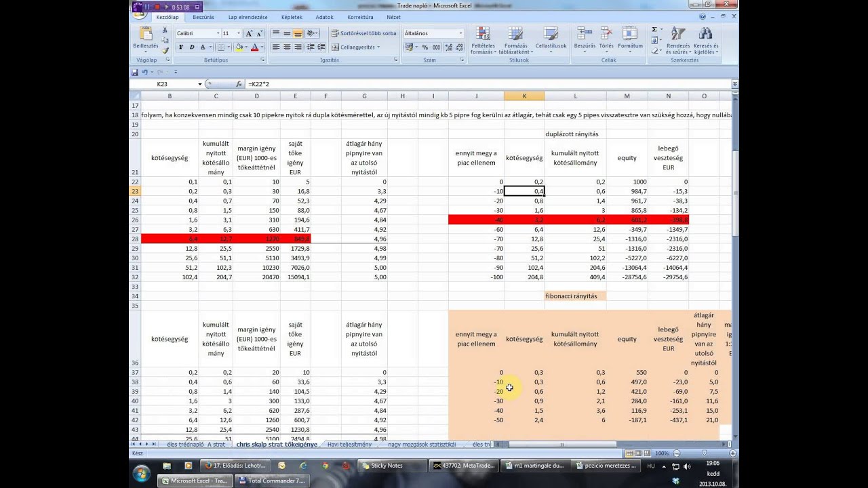Toggle underline formatting
The image size is (868, 488).
pyautogui.click(x=203, y=47)
